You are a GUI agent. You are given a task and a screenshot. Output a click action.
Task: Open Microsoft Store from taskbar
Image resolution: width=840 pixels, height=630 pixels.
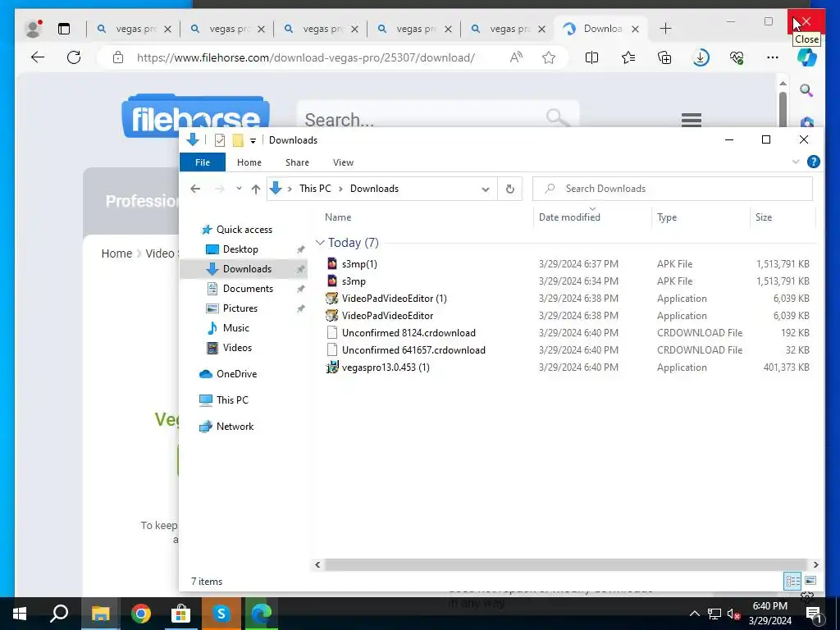pyautogui.click(x=181, y=614)
